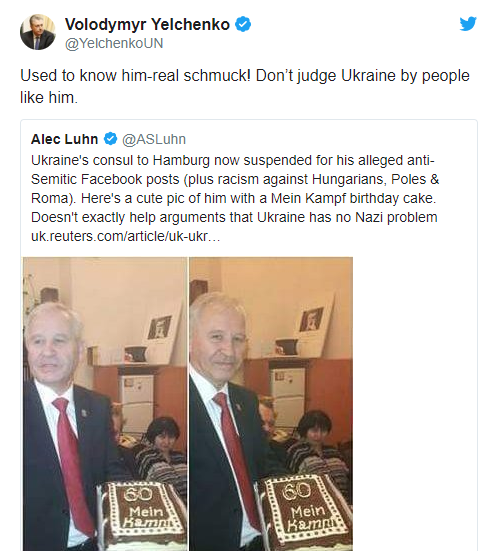Visit the @ASLuhn handle
This screenshot has height=551, width=490.
point(154,140)
